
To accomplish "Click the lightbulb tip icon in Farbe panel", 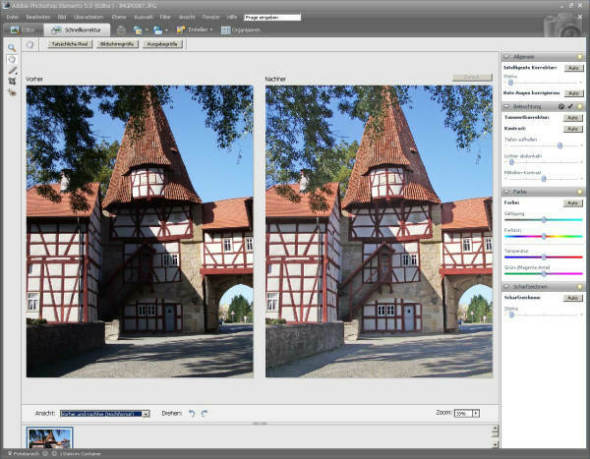I will (x=580, y=192).
